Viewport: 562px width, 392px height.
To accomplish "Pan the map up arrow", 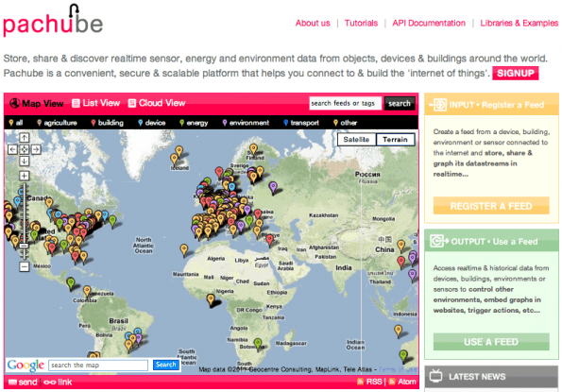I will tap(24, 138).
